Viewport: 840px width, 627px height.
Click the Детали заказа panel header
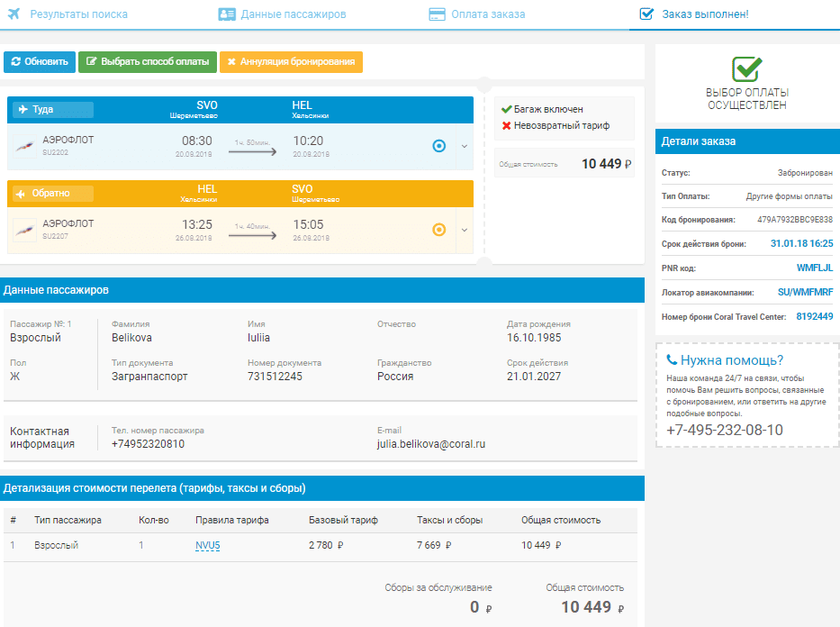pyautogui.click(x=747, y=141)
